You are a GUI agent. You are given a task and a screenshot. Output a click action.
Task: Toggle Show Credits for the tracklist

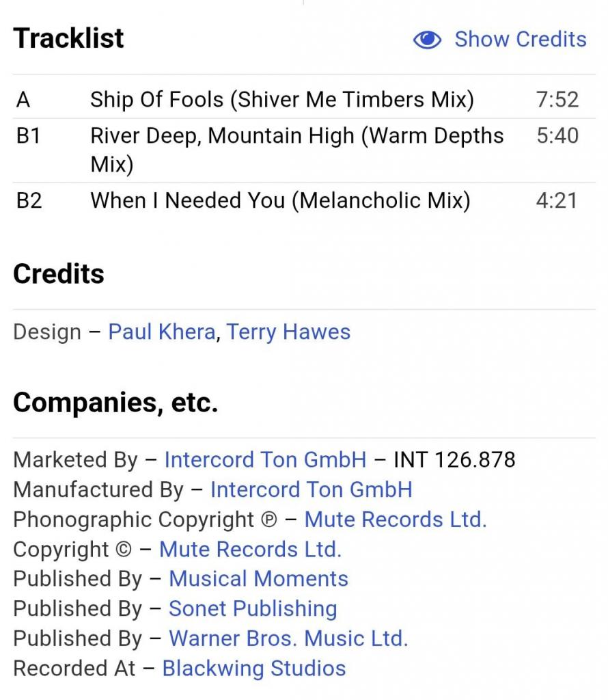499,39
